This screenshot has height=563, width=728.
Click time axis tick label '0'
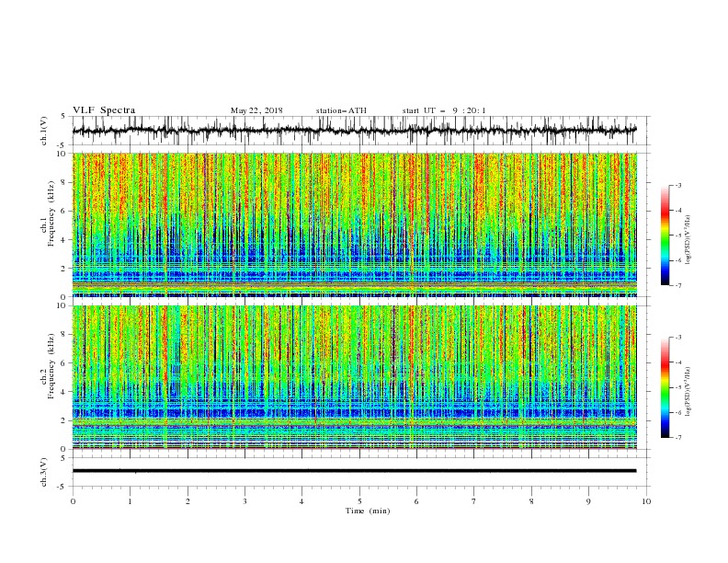tap(73, 501)
